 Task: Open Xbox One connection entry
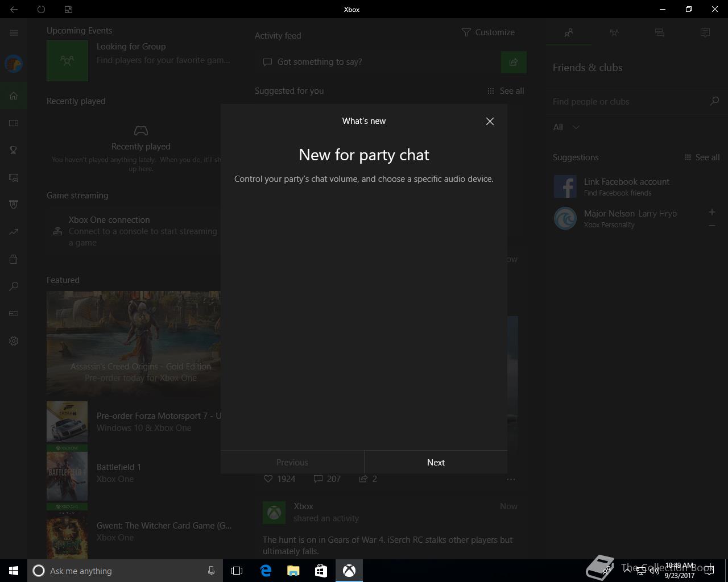(135, 231)
